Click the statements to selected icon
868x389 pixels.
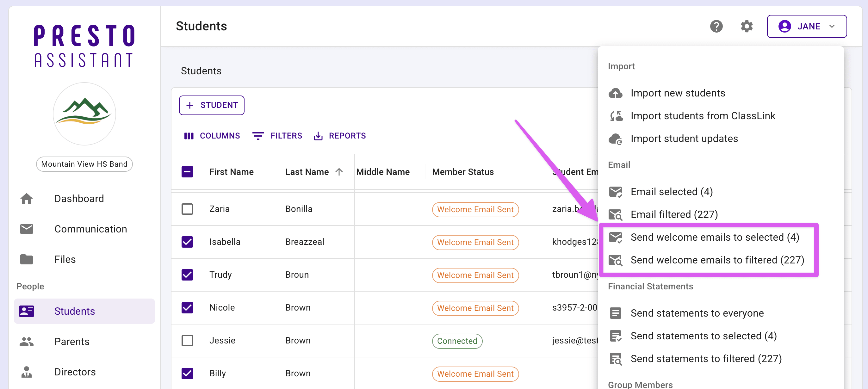pyautogui.click(x=615, y=336)
